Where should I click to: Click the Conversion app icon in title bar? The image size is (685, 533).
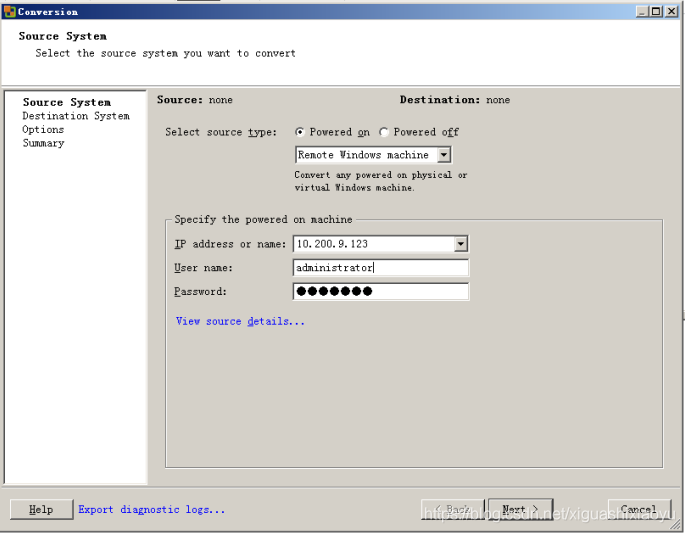[9, 11]
